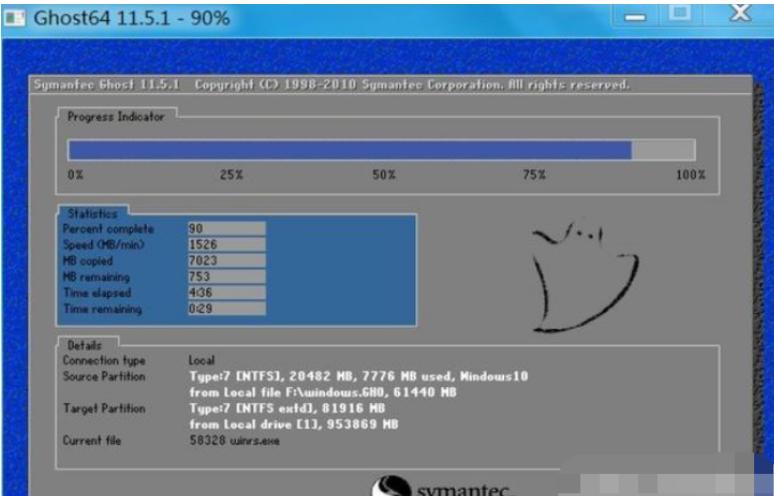
Task: Click the 'from Local drive [1], 953869 MB' line
Action: pyautogui.click(x=294, y=424)
